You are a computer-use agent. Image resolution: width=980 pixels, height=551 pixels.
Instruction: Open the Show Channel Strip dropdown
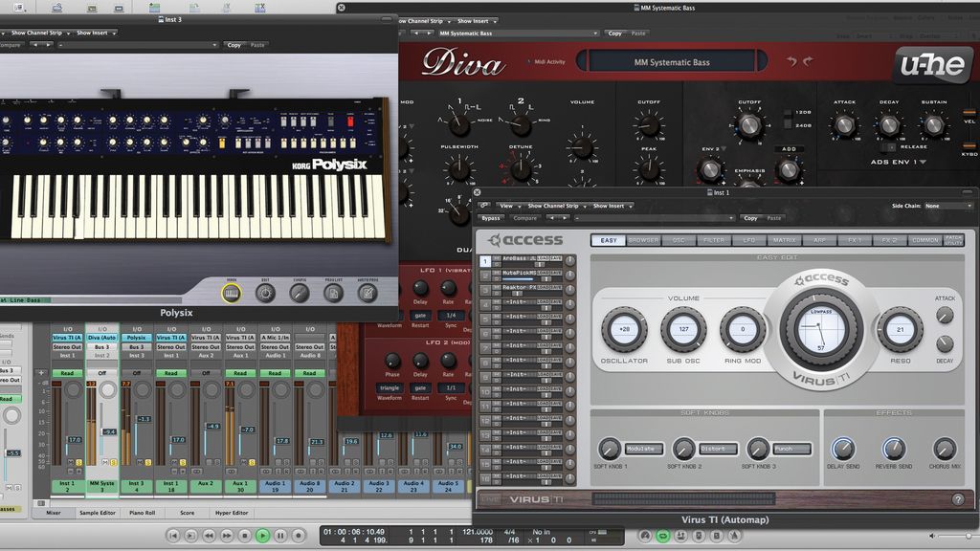click(553, 207)
